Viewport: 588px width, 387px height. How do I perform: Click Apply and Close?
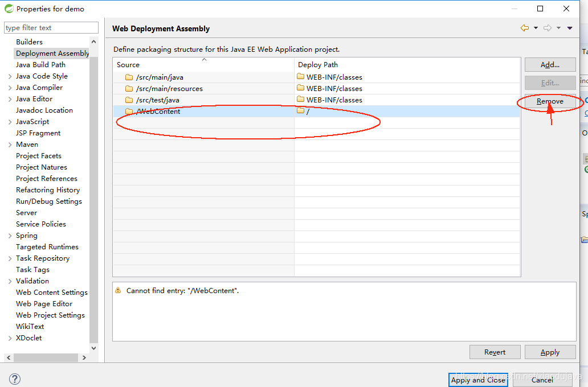478,380
